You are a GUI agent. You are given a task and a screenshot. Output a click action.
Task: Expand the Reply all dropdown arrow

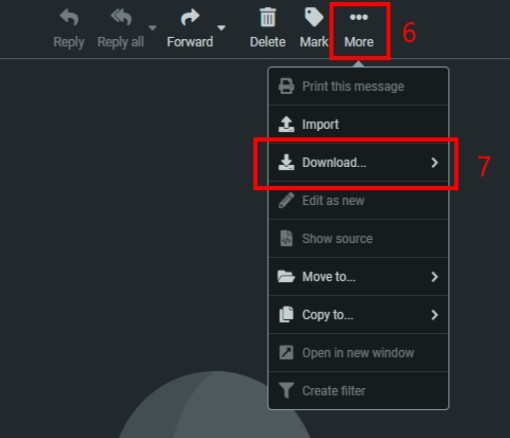click(153, 28)
